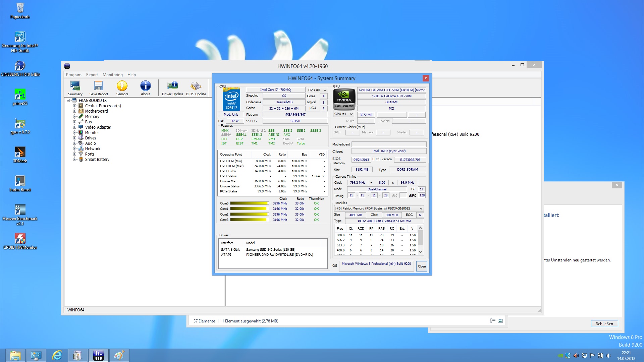Click the Prod. Unit button
Viewport: 644px width, 362px height.
click(231, 115)
